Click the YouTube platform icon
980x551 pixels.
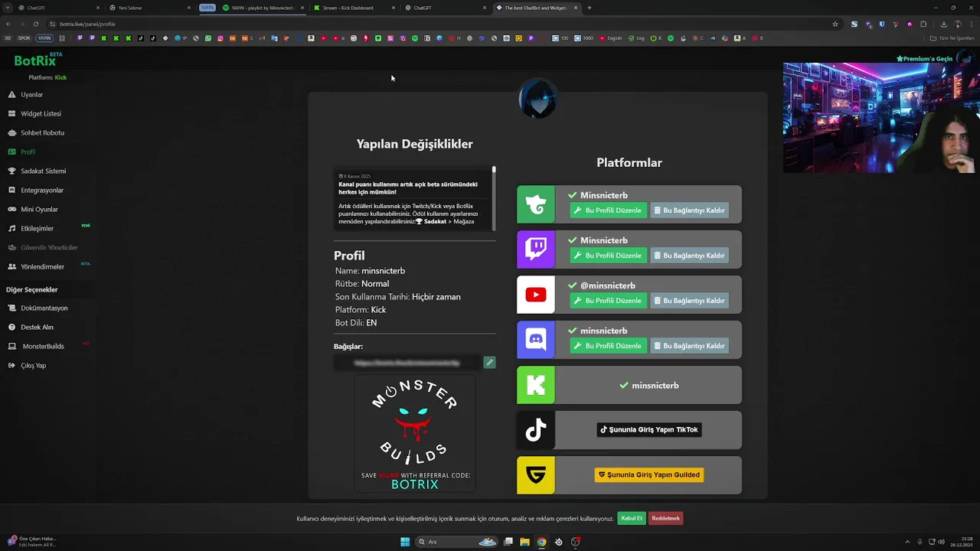click(x=536, y=295)
